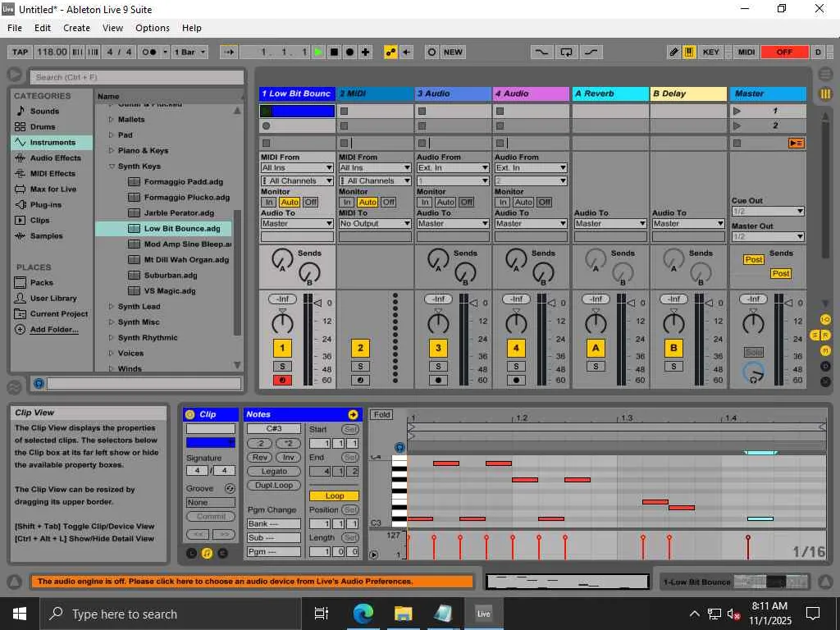This screenshot has width=840, height=630.
Task: Toggle the clip Loop switch
Action: pos(334,495)
